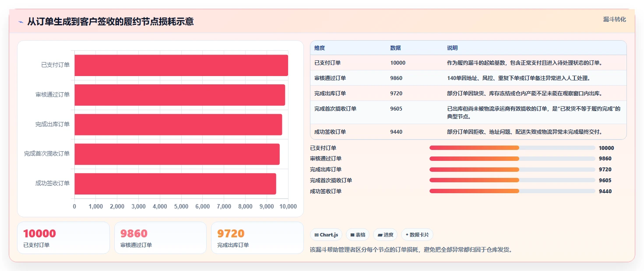This screenshot has height=271, width=644.
Task: Click the 成功签收订单 y-axis label in chart
Action: [53, 184]
